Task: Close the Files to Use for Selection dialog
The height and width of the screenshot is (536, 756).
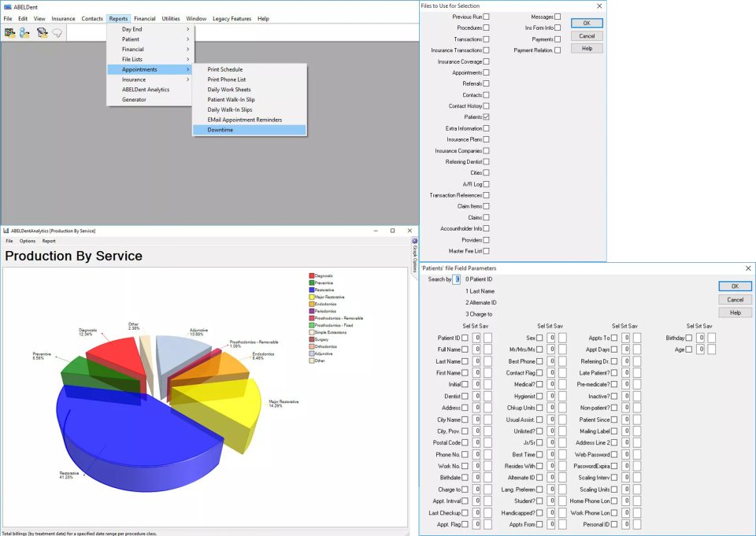Action: [x=599, y=6]
